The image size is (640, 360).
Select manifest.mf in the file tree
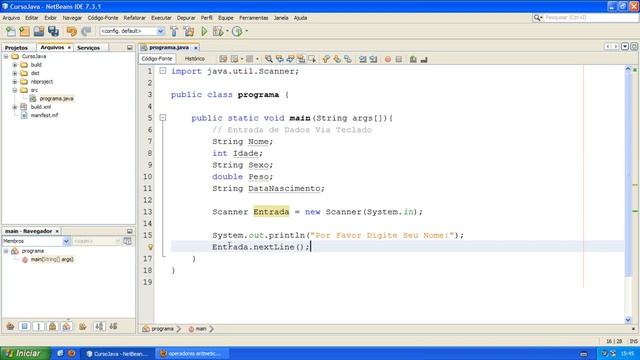tap(44, 116)
